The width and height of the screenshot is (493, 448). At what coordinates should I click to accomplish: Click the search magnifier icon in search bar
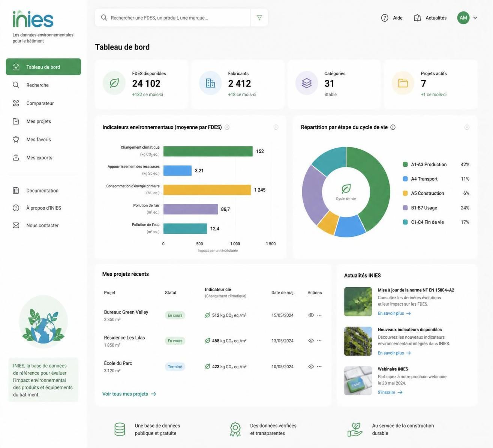tap(104, 18)
